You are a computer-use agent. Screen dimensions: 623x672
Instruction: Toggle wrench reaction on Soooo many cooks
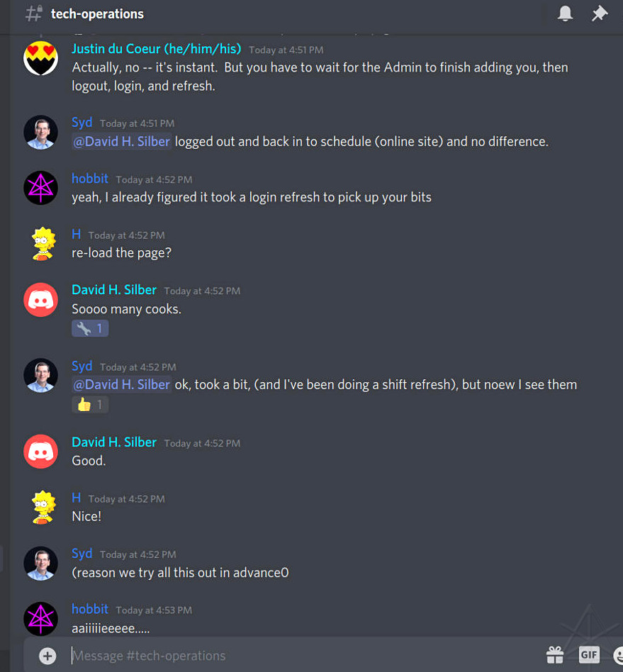pyautogui.click(x=90, y=329)
